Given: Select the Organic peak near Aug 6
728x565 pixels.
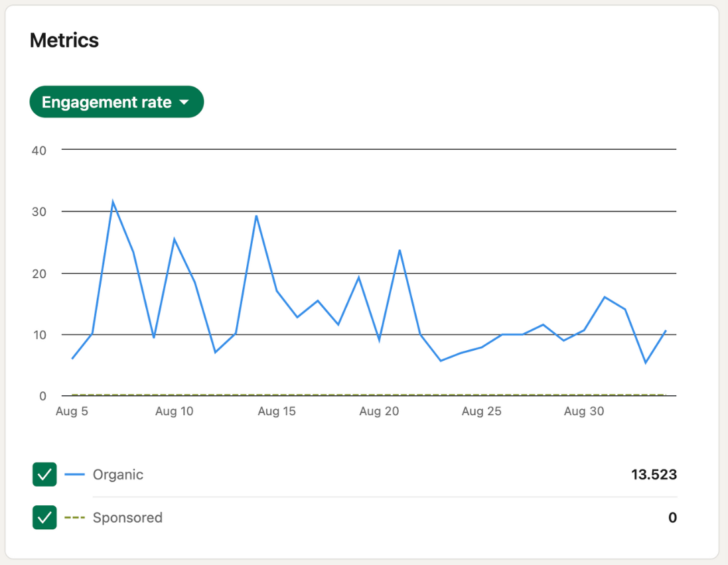Looking at the screenshot, I should click(x=113, y=200).
